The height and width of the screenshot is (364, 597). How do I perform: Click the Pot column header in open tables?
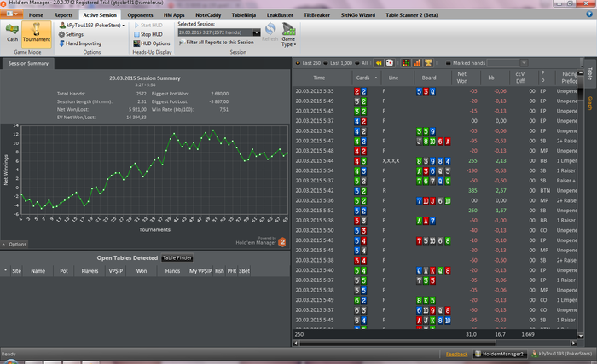point(64,271)
